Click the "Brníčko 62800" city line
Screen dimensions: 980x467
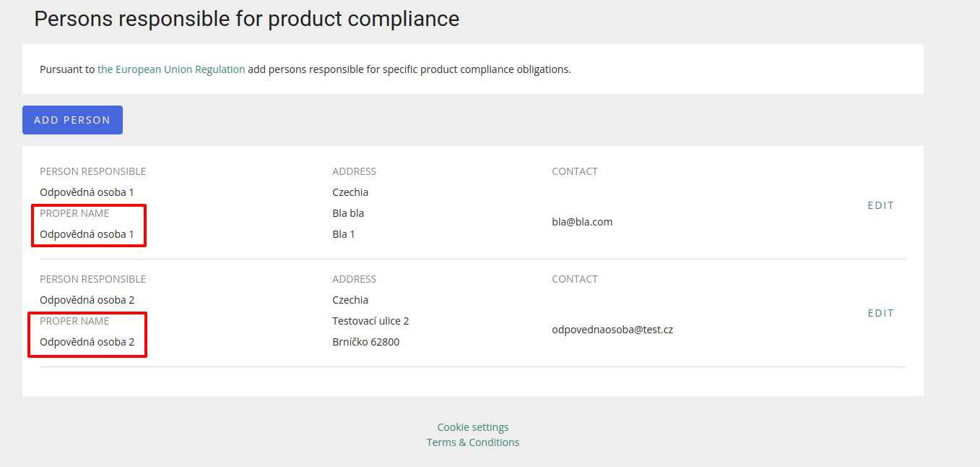pyautogui.click(x=365, y=342)
